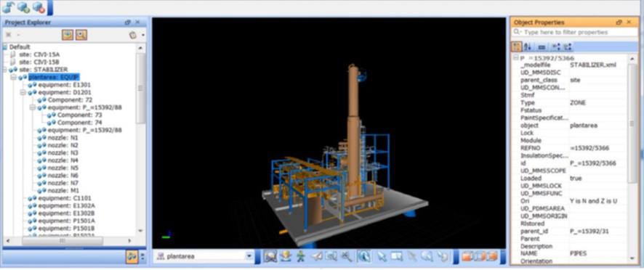
Task: Select the arrow pointer selection tool
Action: click(382, 256)
